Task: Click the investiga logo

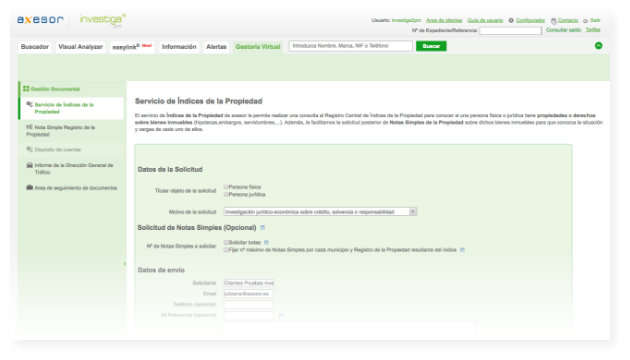Action: click(103, 20)
